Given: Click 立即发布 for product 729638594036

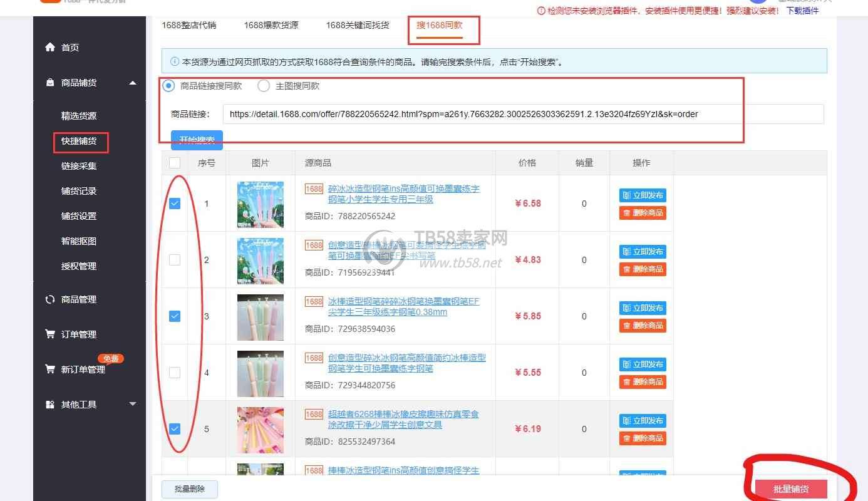Looking at the screenshot, I should (643, 308).
